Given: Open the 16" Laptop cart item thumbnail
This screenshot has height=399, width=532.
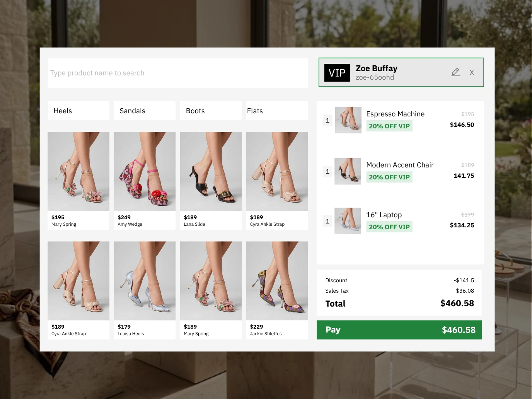Looking at the screenshot, I should [x=348, y=221].
